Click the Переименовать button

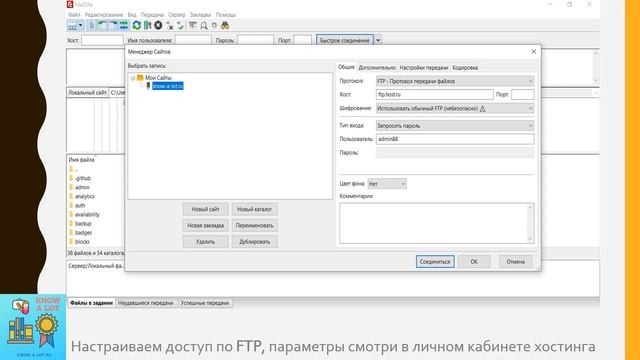[x=254, y=225]
